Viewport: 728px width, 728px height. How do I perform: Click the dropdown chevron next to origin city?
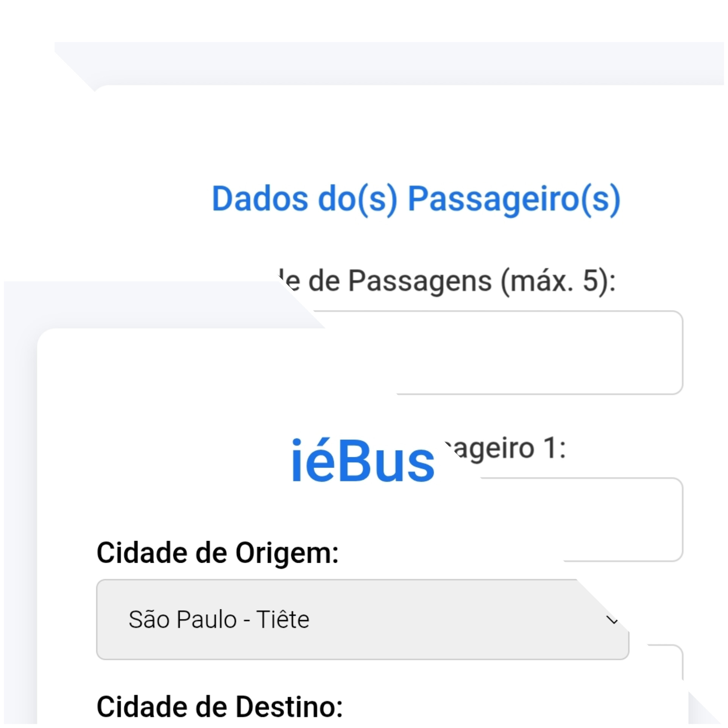pos(612,619)
